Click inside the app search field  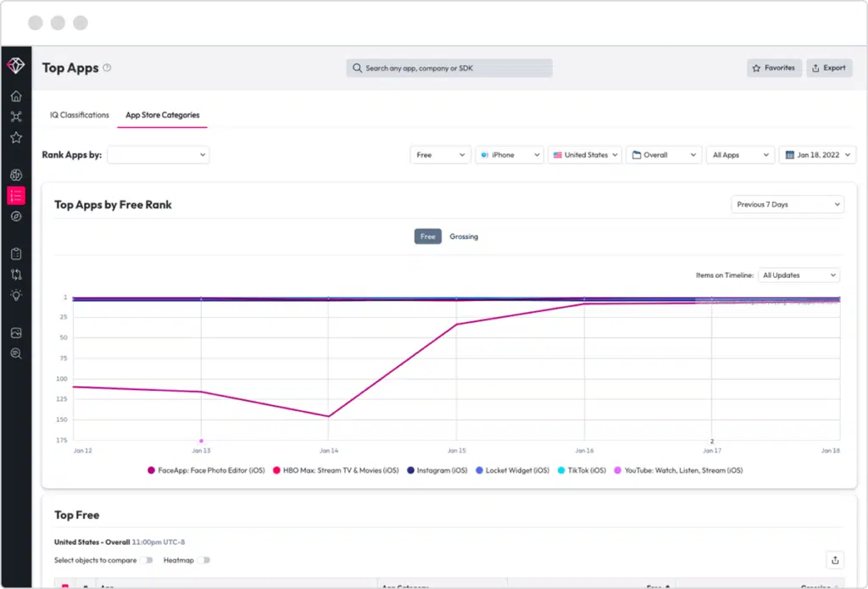[x=448, y=68]
